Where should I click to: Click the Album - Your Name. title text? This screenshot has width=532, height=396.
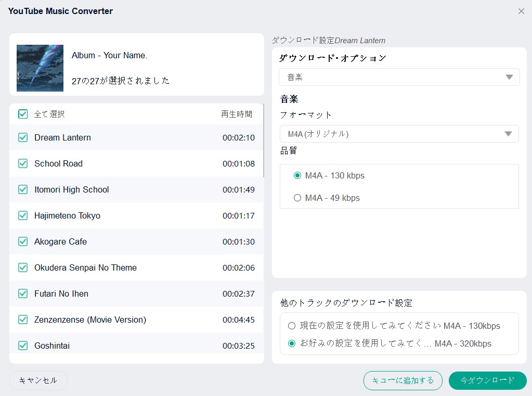pos(109,55)
